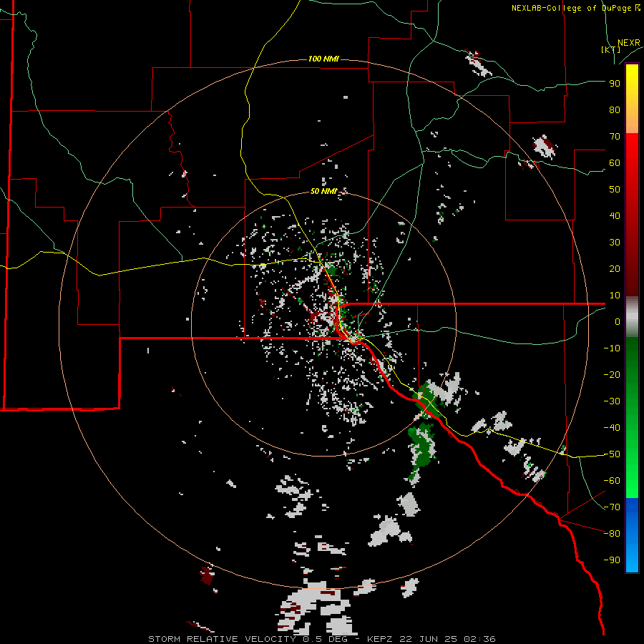Image resolution: width=644 pixels, height=644 pixels.
Task: Click the 20 value on velocity scale
Action: pyautogui.click(x=615, y=268)
